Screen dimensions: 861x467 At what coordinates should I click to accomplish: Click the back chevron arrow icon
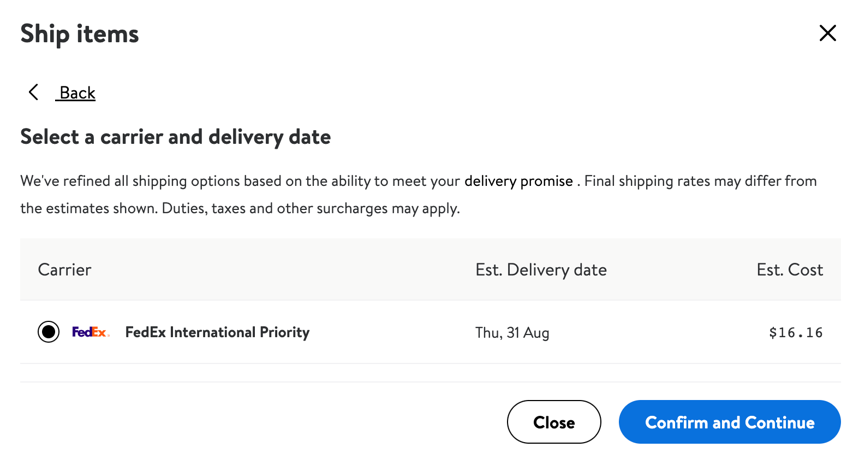tap(33, 92)
